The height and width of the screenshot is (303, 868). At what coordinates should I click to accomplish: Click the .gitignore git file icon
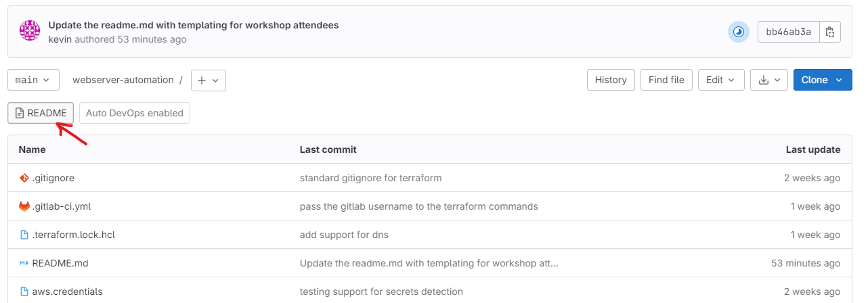(x=24, y=178)
